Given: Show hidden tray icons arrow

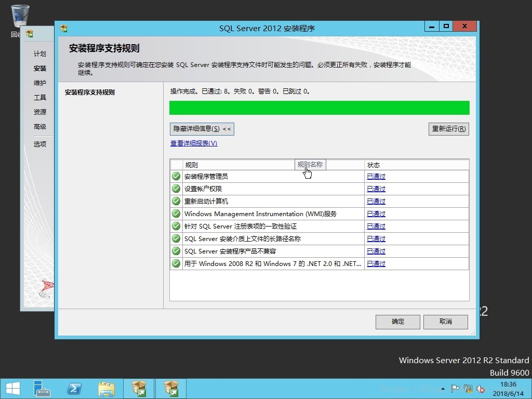Looking at the screenshot, I should [443, 389].
